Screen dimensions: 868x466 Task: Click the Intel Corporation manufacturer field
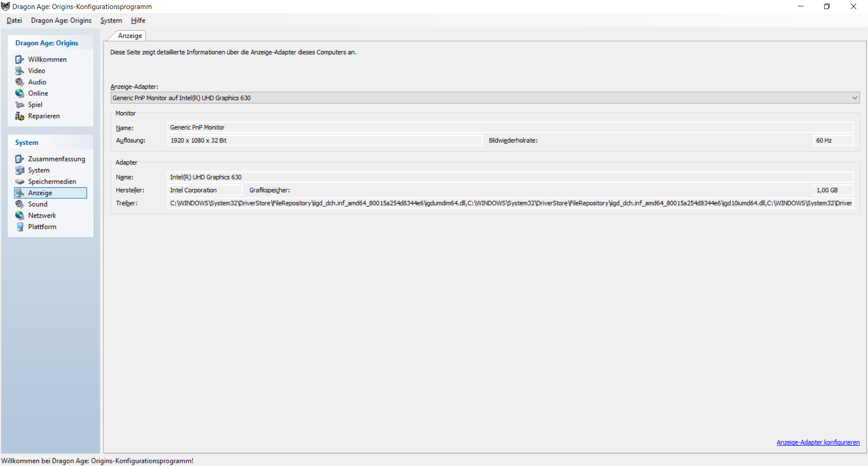(205, 190)
